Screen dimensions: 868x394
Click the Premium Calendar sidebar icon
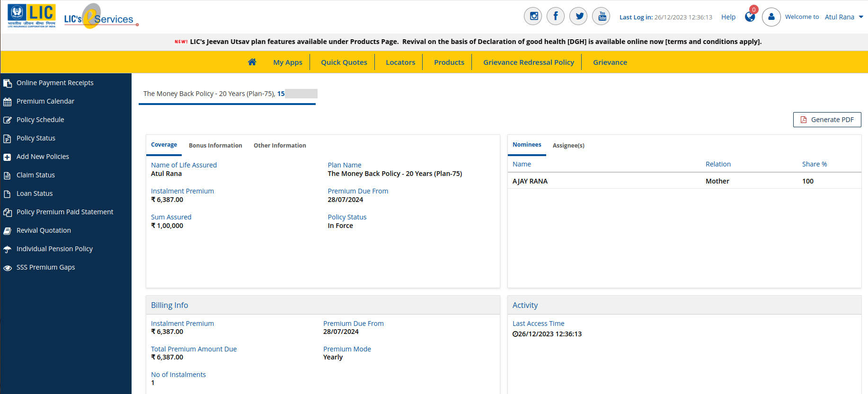pyautogui.click(x=7, y=102)
